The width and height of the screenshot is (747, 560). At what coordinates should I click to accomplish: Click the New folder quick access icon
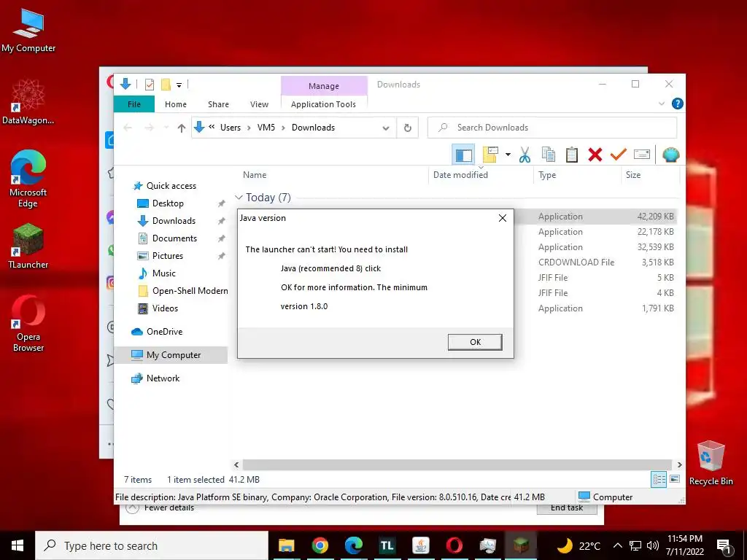click(166, 85)
